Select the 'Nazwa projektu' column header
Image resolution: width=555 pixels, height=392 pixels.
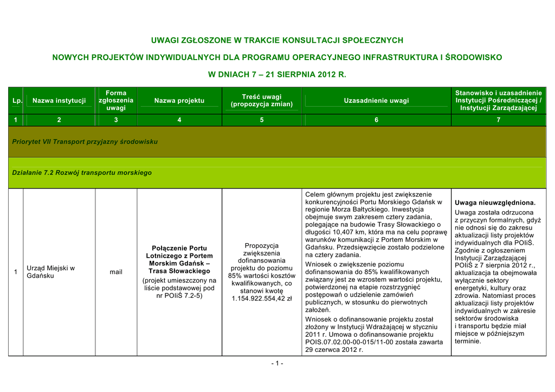(179, 101)
